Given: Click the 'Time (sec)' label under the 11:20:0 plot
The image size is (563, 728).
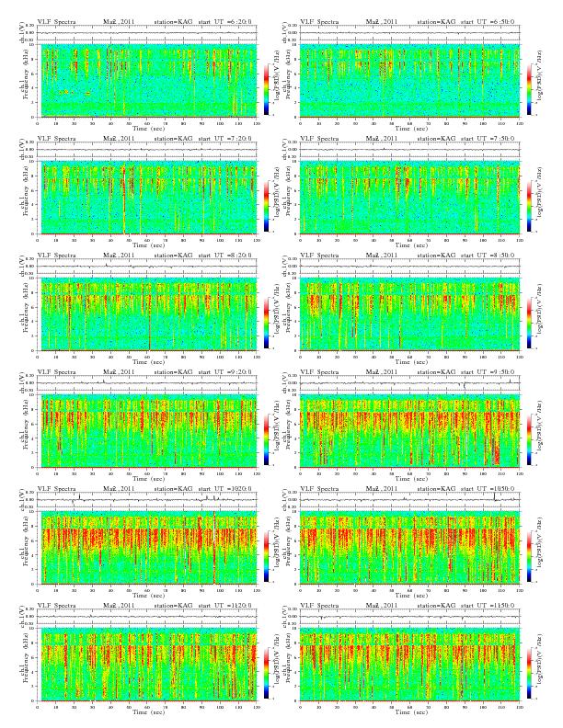Looking at the screenshot, I should pos(148,712).
